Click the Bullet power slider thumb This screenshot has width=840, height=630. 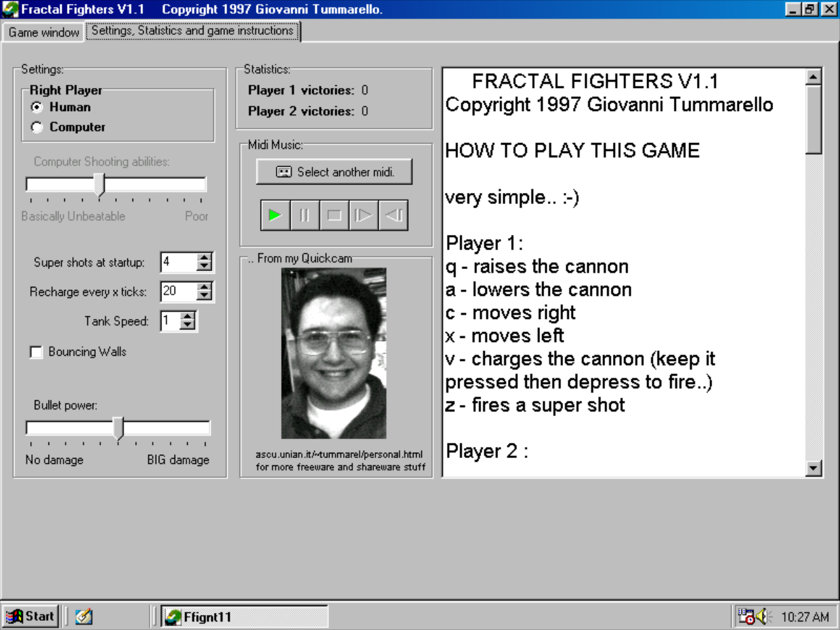pyautogui.click(x=118, y=428)
